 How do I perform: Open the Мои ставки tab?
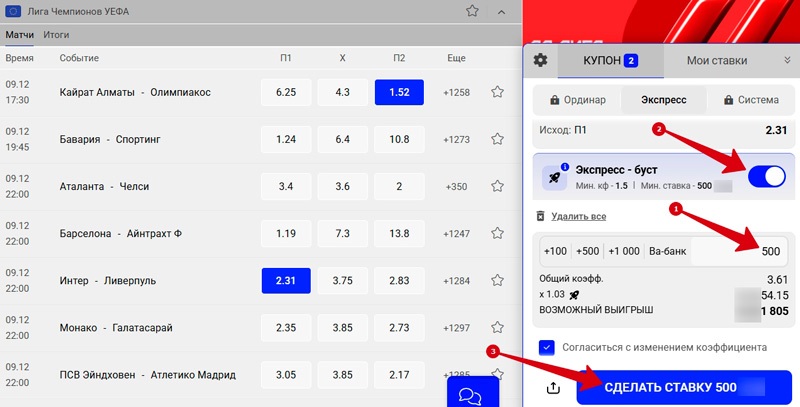[x=716, y=61]
